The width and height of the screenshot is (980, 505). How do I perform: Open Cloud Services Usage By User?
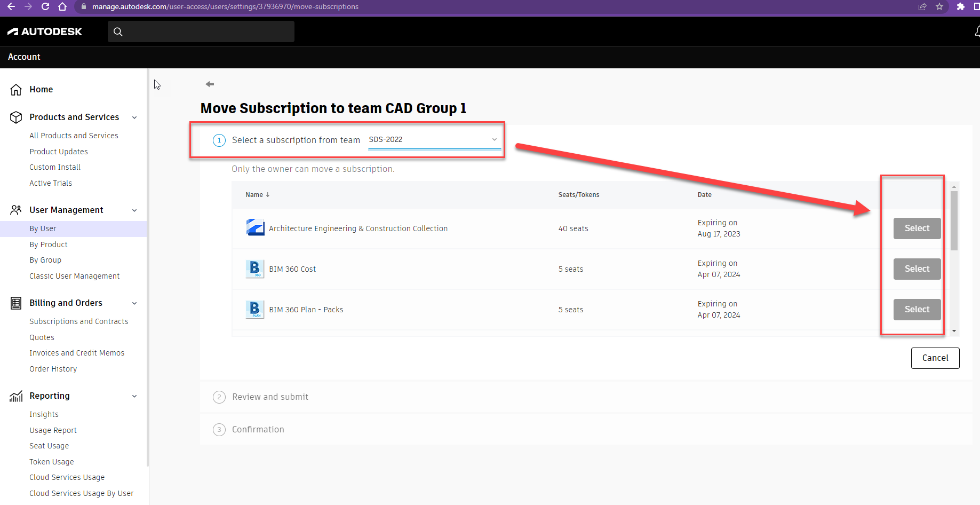81,493
